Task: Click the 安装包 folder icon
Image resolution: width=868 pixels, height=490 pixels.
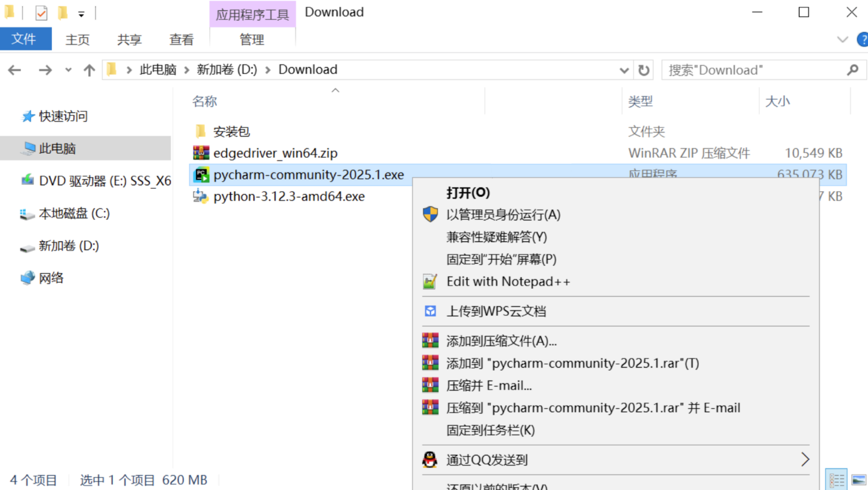Action: (201, 131)
